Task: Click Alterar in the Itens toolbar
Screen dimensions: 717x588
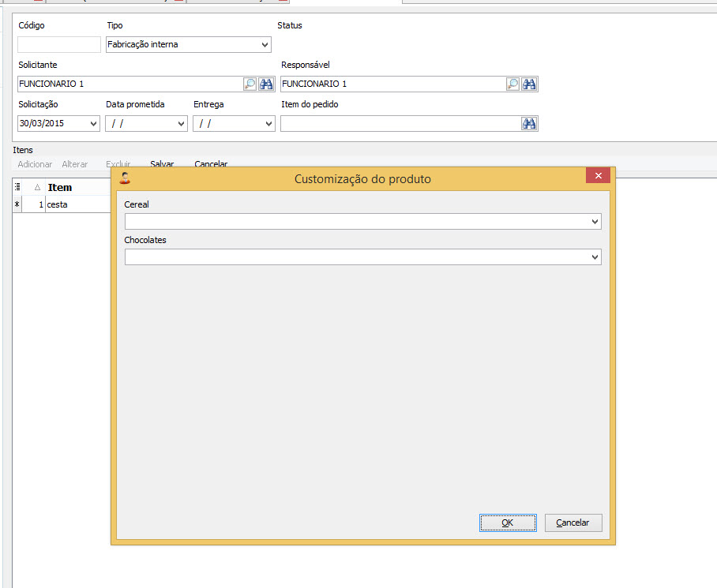Action: (74, 164)
